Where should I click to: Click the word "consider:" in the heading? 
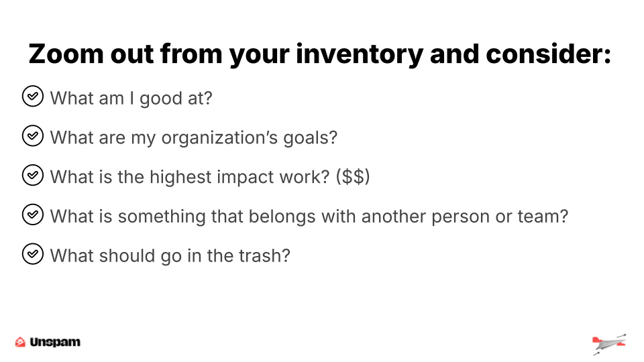[548, 54]
